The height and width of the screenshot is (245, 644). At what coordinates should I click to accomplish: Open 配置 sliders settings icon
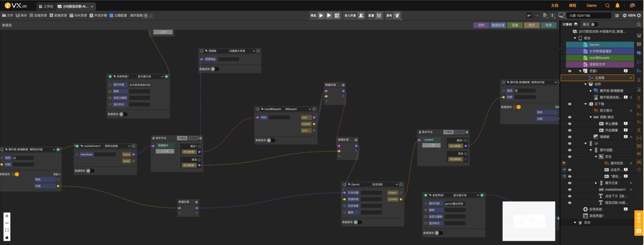coord(379,16)
